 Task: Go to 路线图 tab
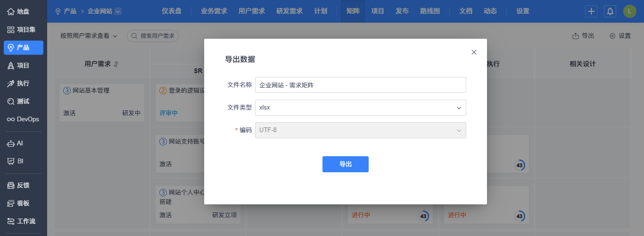(x=430, y=11)
